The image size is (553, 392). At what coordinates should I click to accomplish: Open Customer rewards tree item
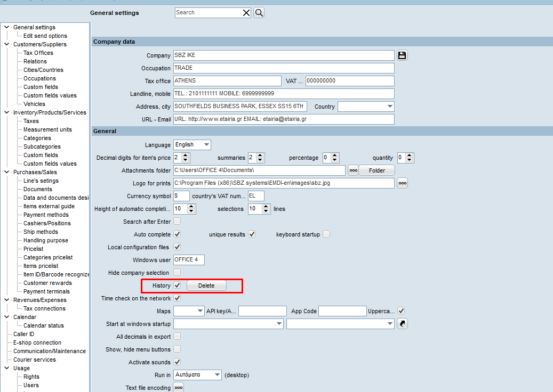coord(47,283)
